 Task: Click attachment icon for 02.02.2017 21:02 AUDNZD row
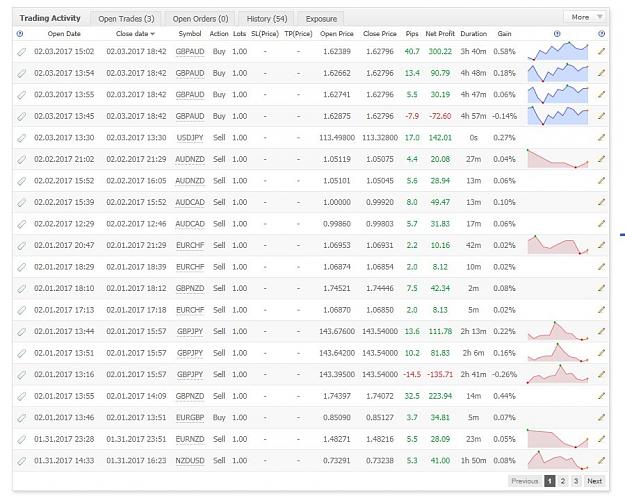(x=22, y=159)
